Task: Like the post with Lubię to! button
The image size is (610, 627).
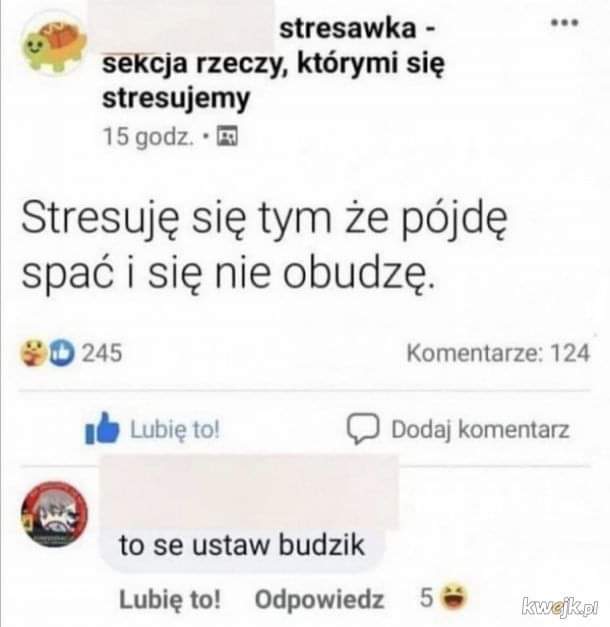Action: (x=152, y=429)
